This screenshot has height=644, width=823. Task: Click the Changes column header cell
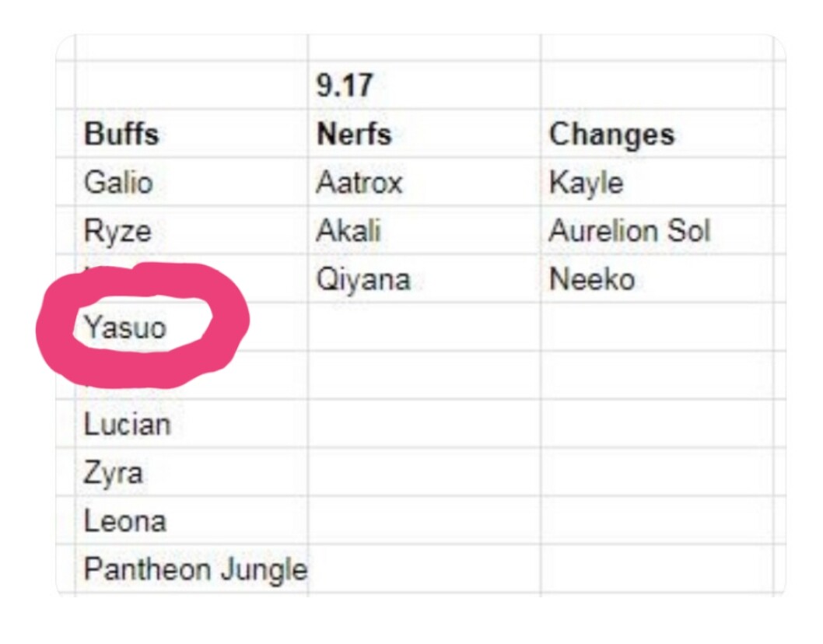pos(657,133)
